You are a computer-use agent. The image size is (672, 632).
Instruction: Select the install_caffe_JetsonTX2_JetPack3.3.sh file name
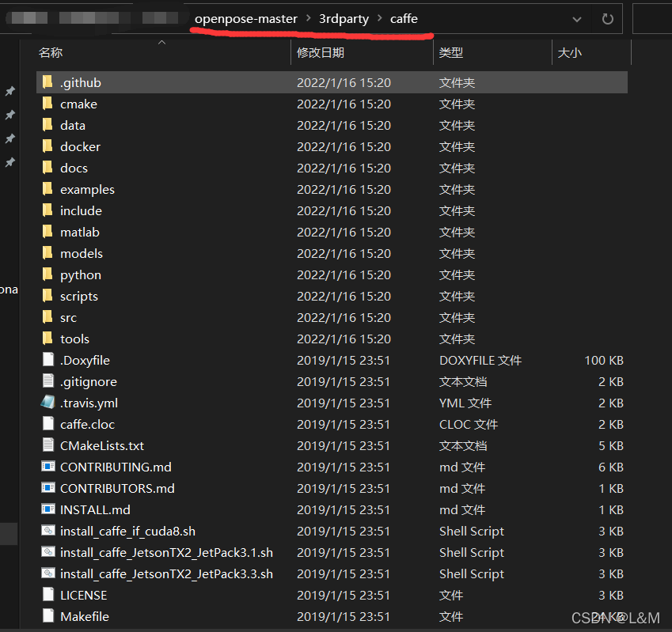pyautogui.click(x=167, y=574)
